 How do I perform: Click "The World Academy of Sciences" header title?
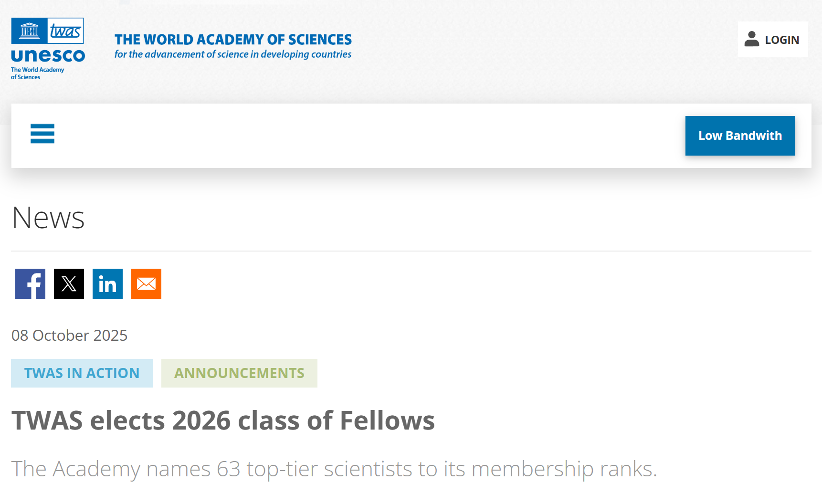pos(233,40)
